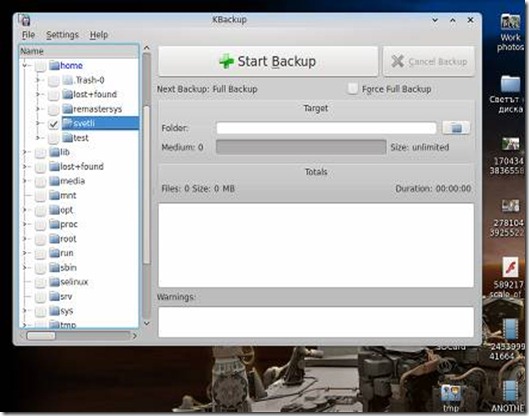This screenshot has width=529, height=416.
Task: Click the lib folder icon
Action: 54,152
